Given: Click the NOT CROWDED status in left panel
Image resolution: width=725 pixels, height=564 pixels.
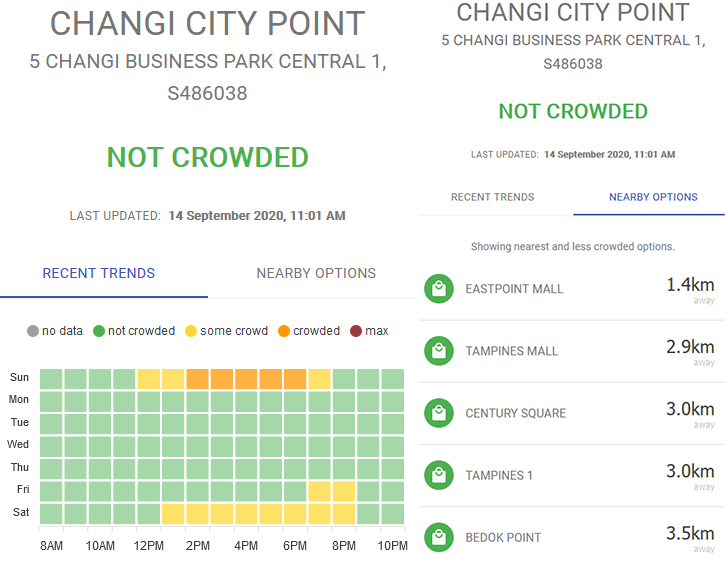Looking at the screenshot, I should click(x=208, y=158).
